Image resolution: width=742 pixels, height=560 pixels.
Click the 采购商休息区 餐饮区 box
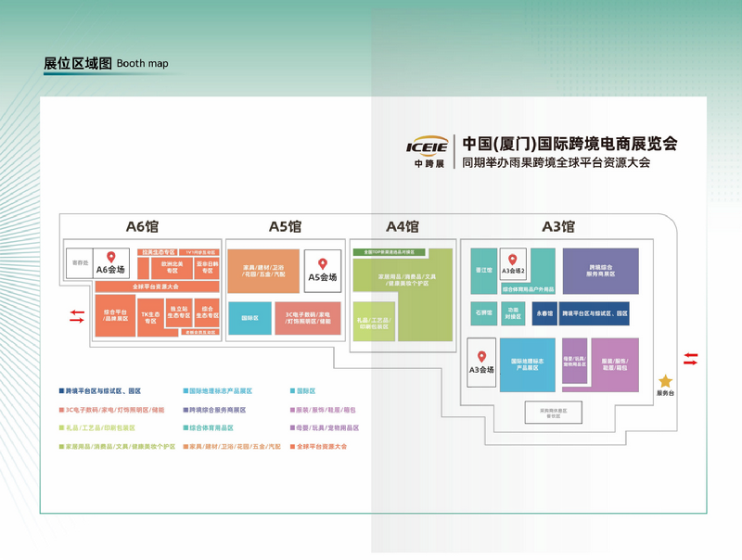553,413
